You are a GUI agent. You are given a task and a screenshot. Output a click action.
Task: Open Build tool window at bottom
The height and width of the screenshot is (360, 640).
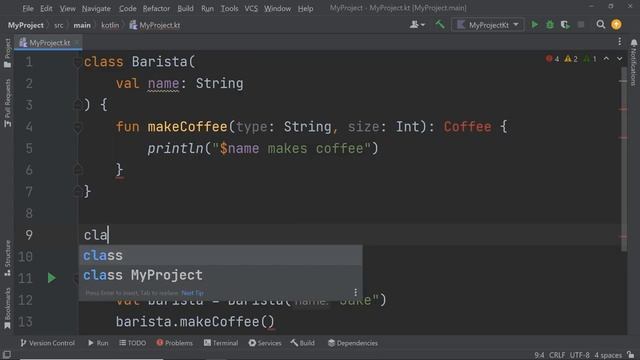pos(302,343)
